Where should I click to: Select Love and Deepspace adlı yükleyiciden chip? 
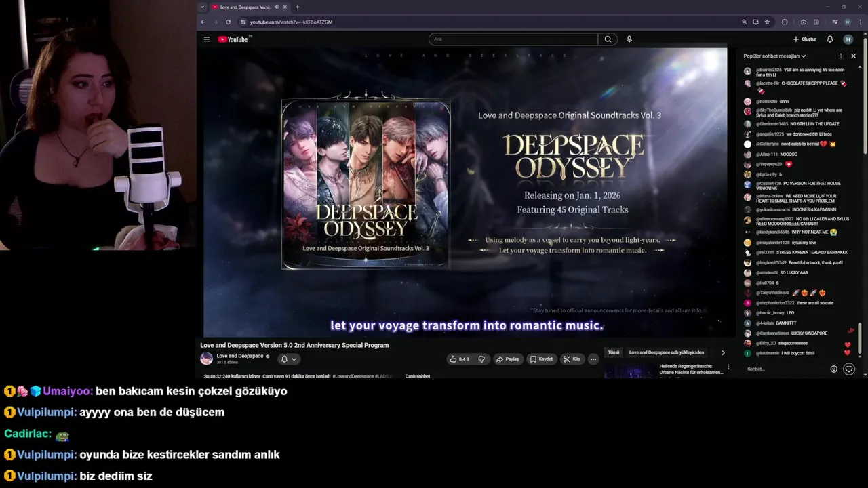coord(666,352)
